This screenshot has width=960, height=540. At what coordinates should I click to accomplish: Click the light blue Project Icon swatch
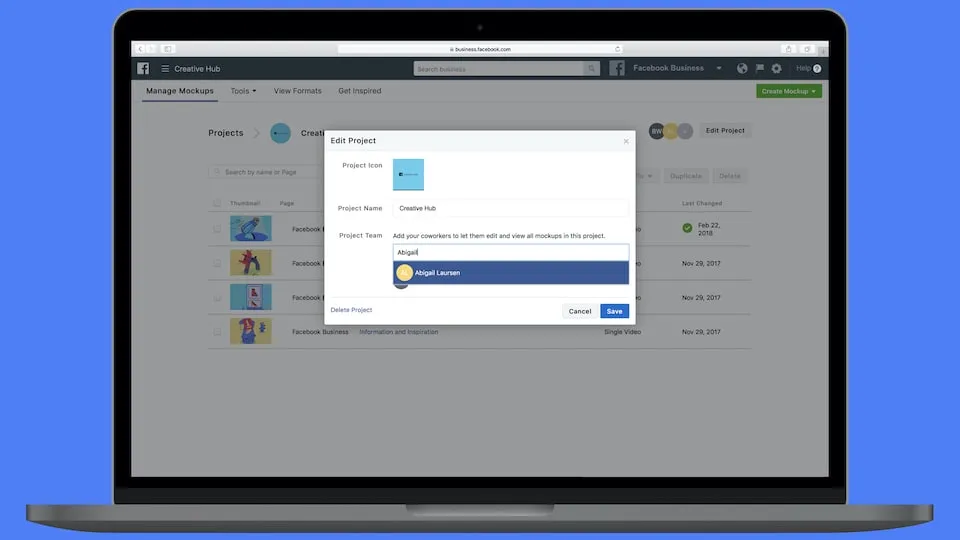[x=408, y=174]
